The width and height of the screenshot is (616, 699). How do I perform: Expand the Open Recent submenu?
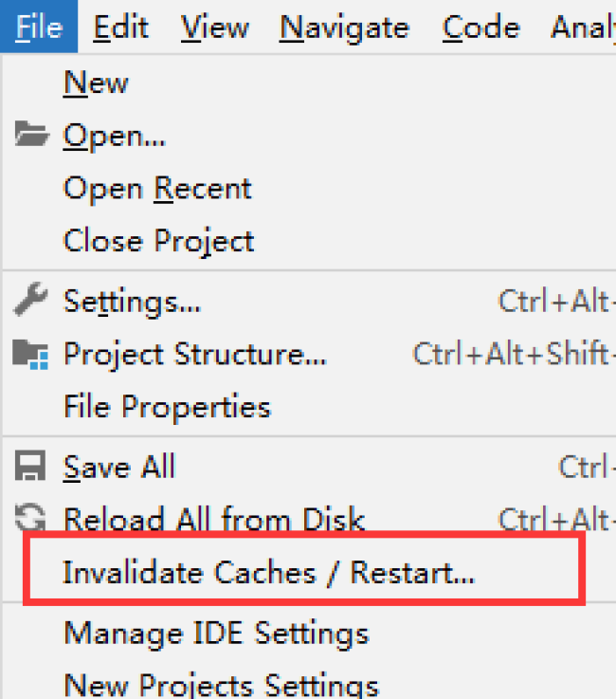[x=310, y=189]
